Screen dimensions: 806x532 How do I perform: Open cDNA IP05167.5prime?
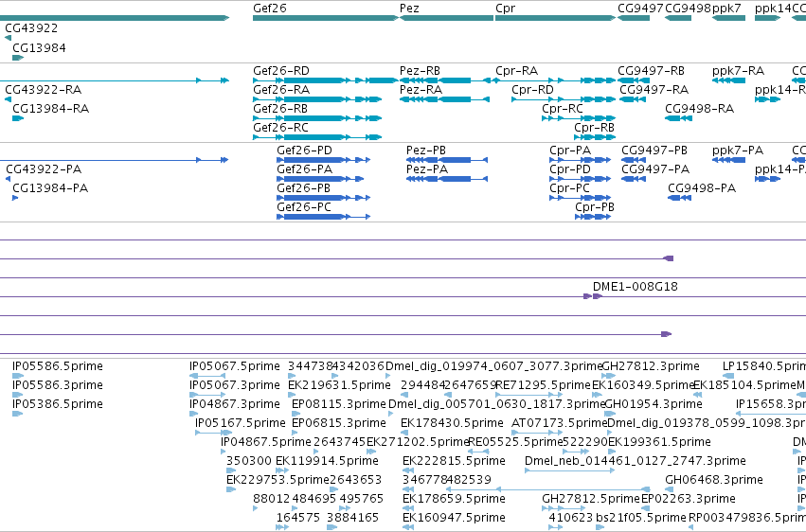(240, 423)
